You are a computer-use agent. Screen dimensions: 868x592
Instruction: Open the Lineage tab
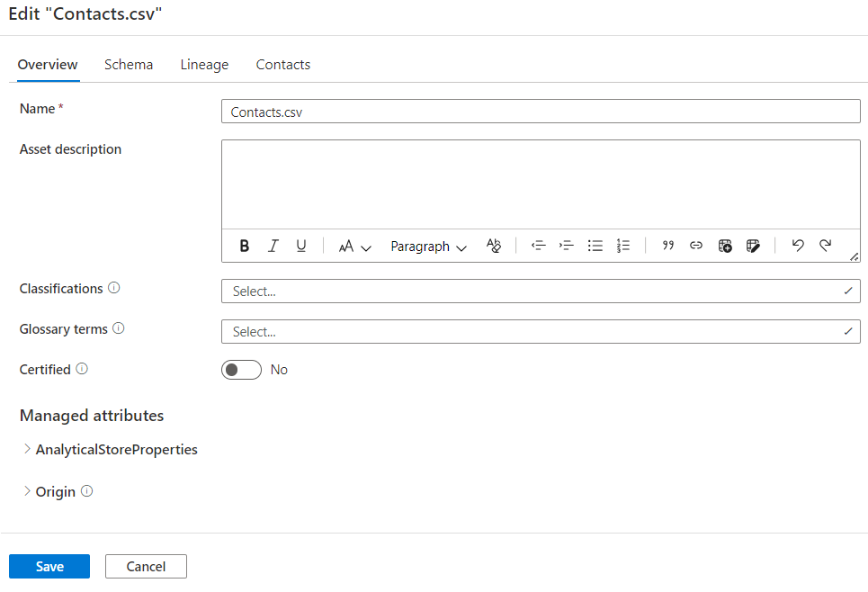coord(204,65)
